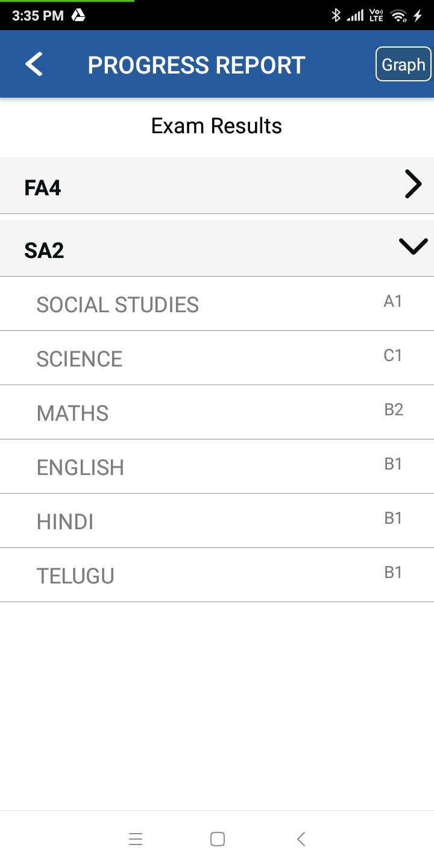Select the TELUGU subject row
This screenshot has height=868, width=434.
[217, 575]
